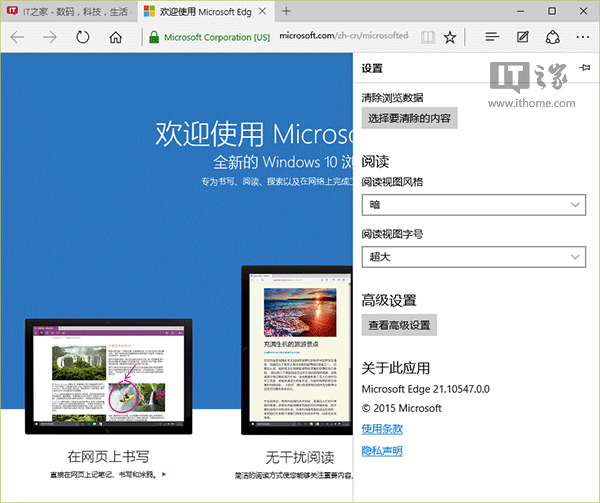Go forward using the forward arrow

pyautogui.click(x=50, y=37)
